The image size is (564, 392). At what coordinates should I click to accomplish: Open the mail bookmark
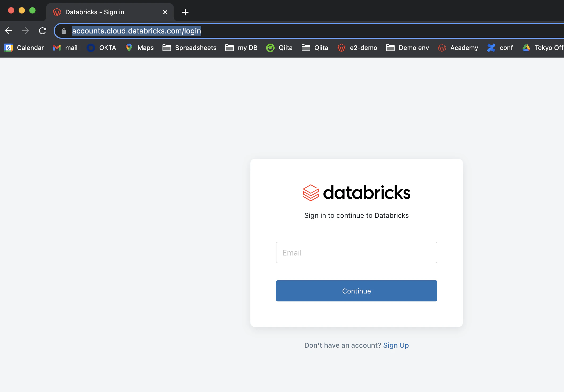65,48
